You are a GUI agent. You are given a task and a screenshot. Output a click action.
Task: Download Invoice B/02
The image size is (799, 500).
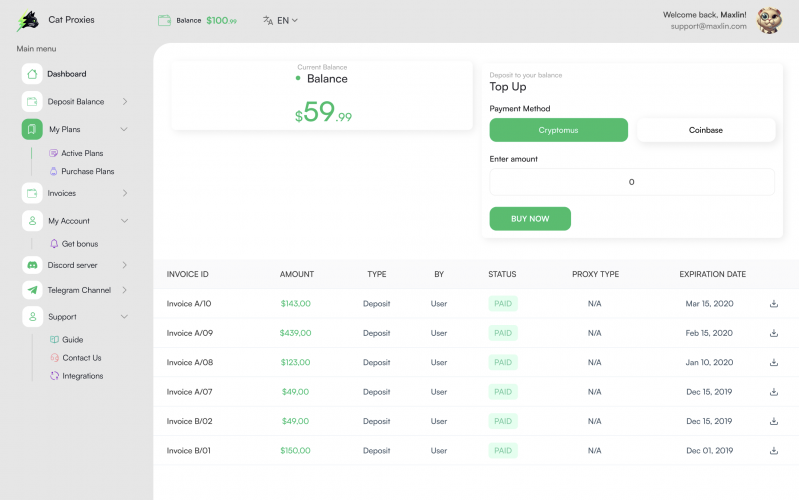[x=774, y=421]
